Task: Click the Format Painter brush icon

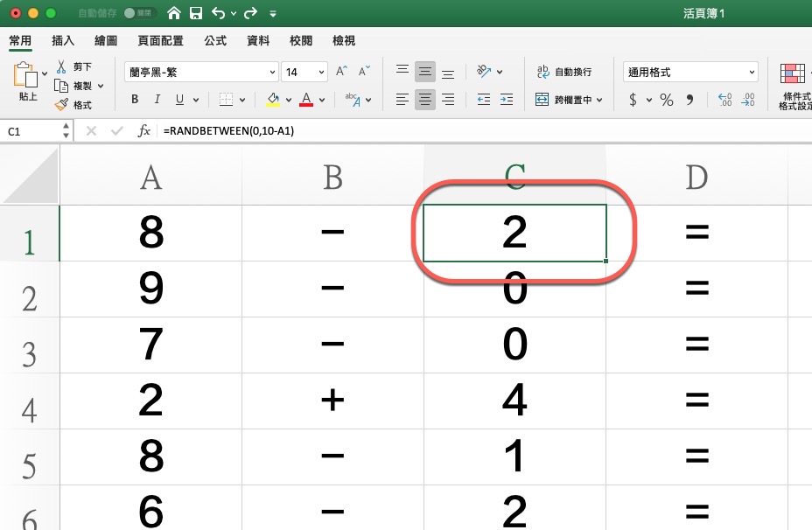Action: [x=61, y=105]
